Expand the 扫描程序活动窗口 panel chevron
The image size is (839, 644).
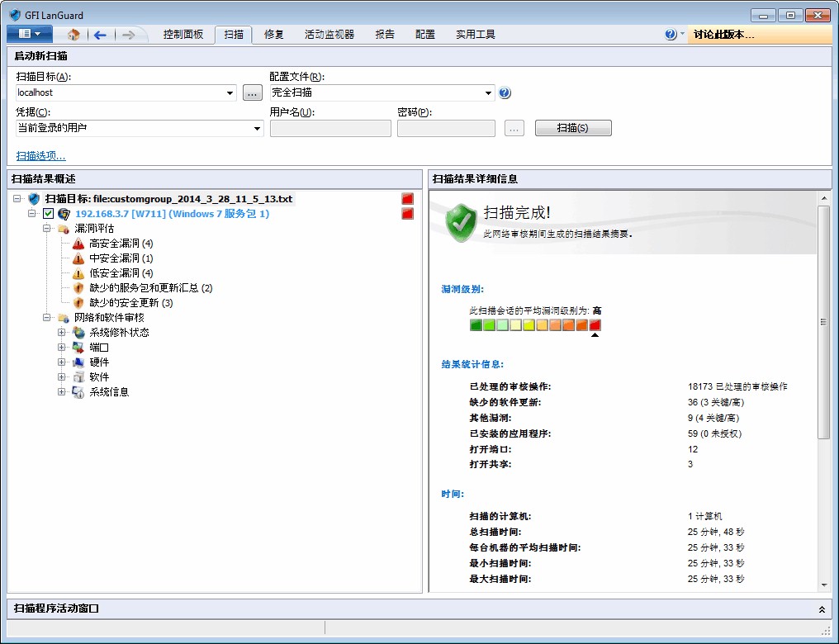(x=822, y=609)
